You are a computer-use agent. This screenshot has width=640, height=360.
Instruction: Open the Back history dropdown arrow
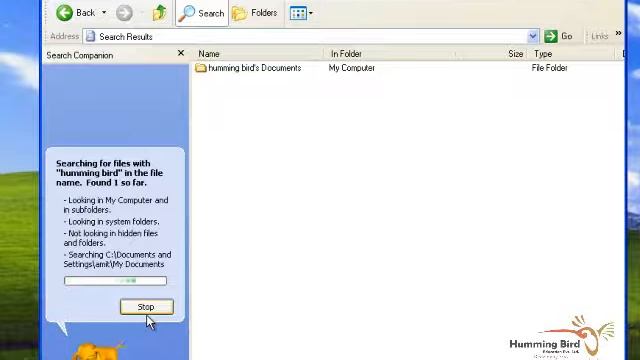104,13
